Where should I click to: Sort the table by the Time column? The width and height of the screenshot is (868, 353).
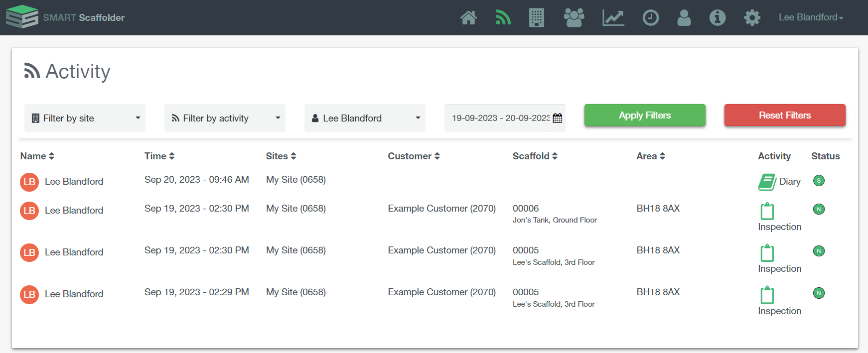[x=159, y=156]
